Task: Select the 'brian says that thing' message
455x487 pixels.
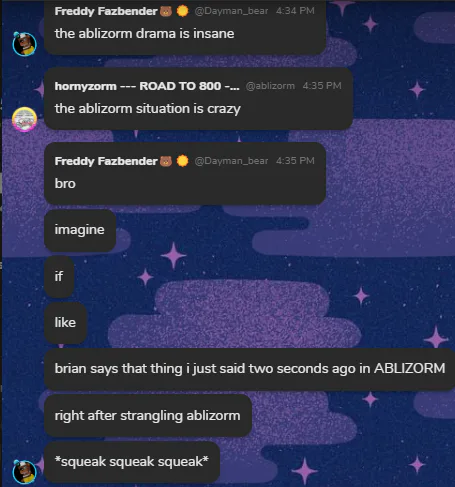Action: click(250, 369)
